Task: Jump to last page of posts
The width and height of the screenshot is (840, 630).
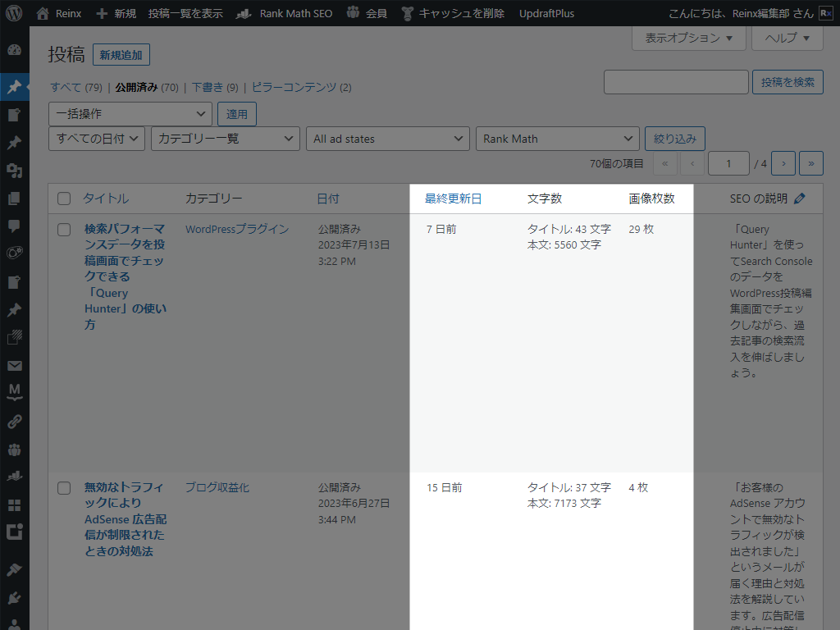Action: [x=811, y=163]
